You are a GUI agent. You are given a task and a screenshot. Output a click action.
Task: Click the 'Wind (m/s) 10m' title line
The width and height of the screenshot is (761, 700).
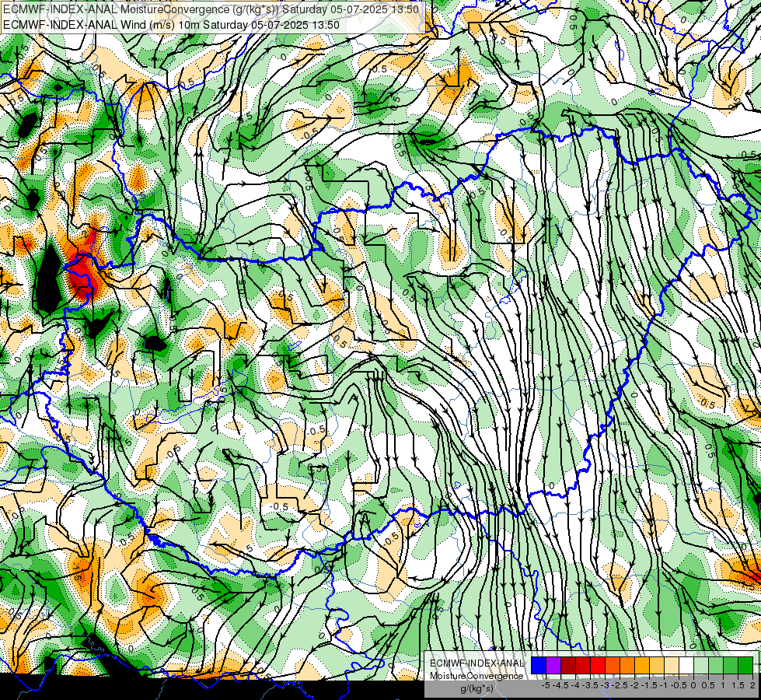click(x=171, y=25)
